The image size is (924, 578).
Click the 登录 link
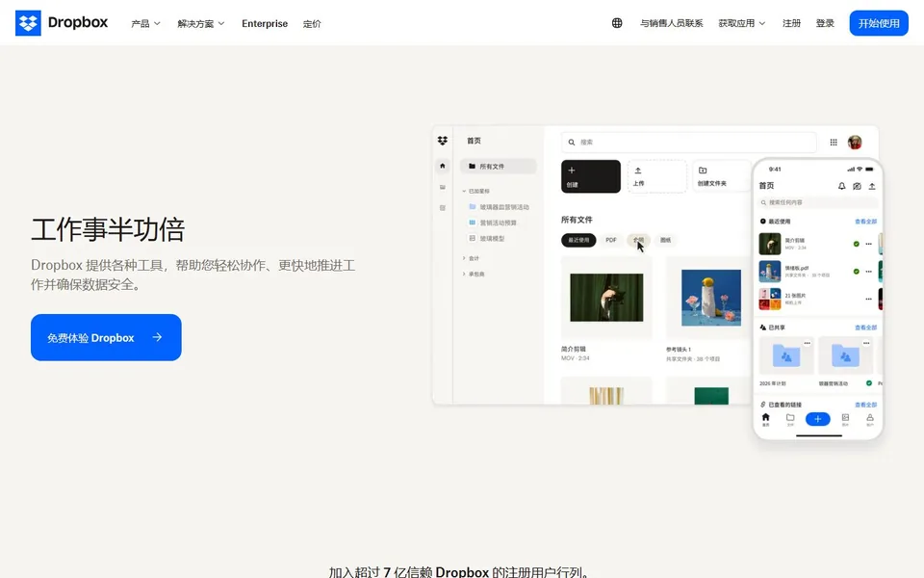(825, 23)
